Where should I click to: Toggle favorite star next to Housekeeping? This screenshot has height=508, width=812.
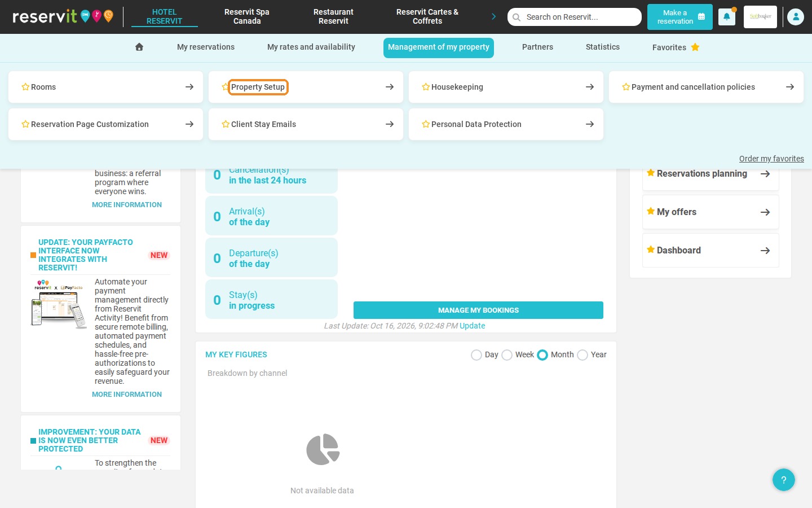pyautogui.click(x=426, y=87)
